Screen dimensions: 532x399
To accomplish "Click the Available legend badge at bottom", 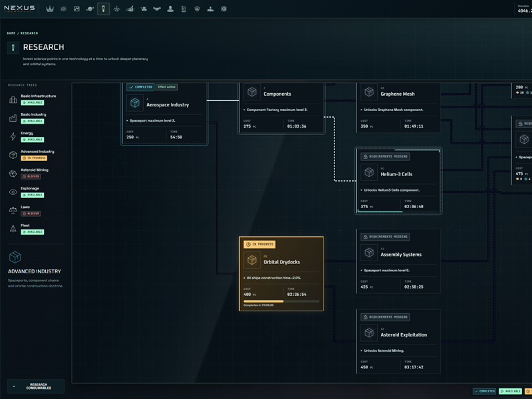I will (x=510, y=391).
